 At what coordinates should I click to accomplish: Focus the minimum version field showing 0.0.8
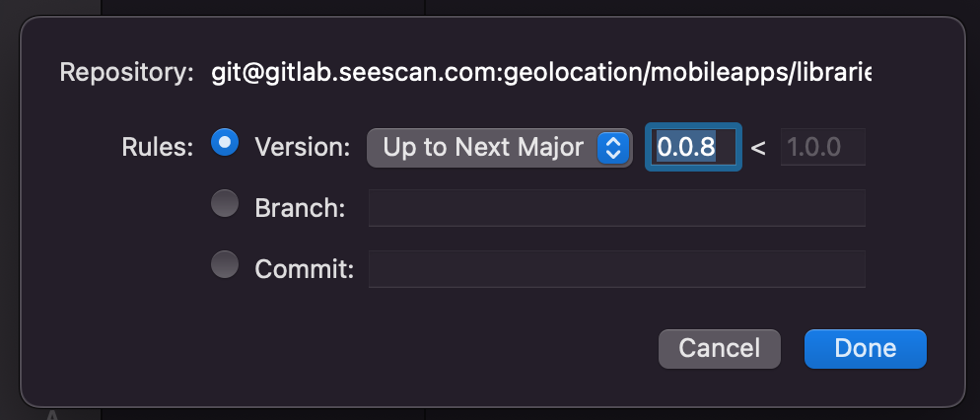pyautogui.click(x=692, y=148)
